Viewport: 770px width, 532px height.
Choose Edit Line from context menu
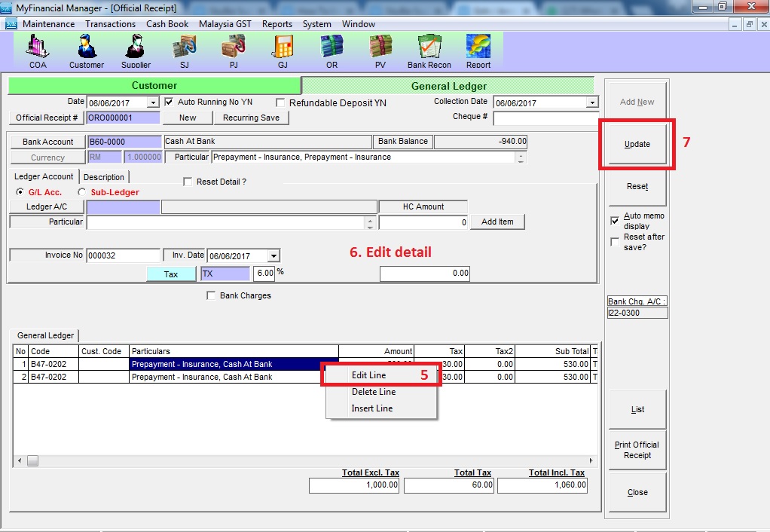pos(368,375)
